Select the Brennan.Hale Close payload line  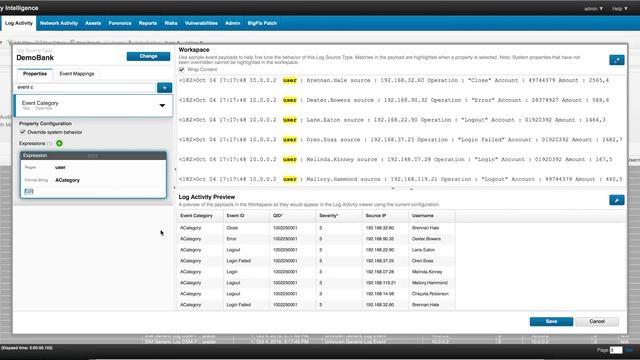point(394,80)
